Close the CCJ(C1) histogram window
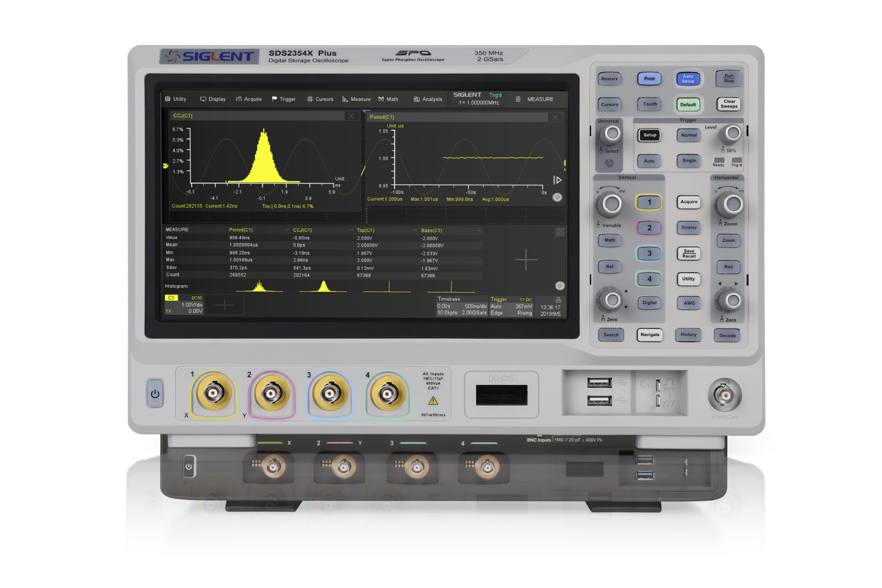This screenshot has width=882, height=588. 351,116
